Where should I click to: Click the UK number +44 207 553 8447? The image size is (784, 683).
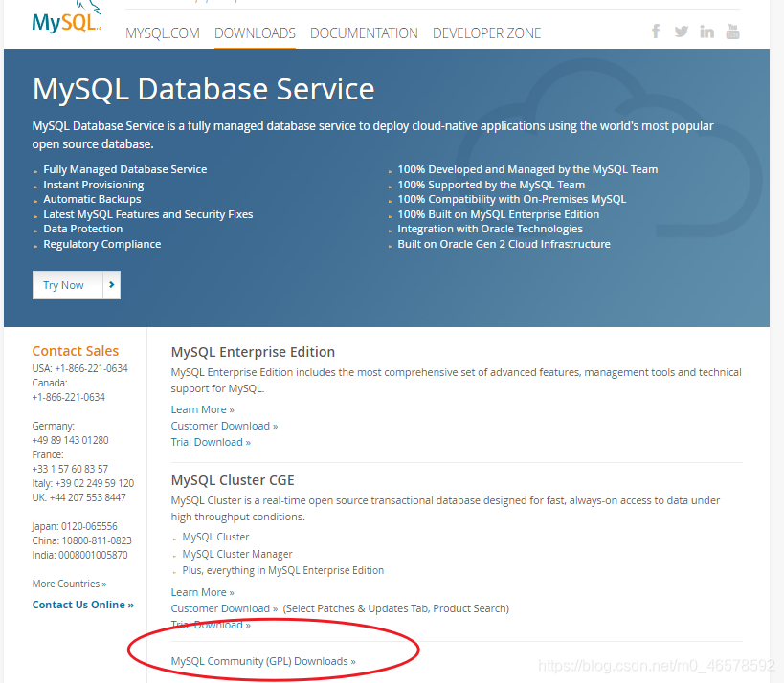[87, 497]
